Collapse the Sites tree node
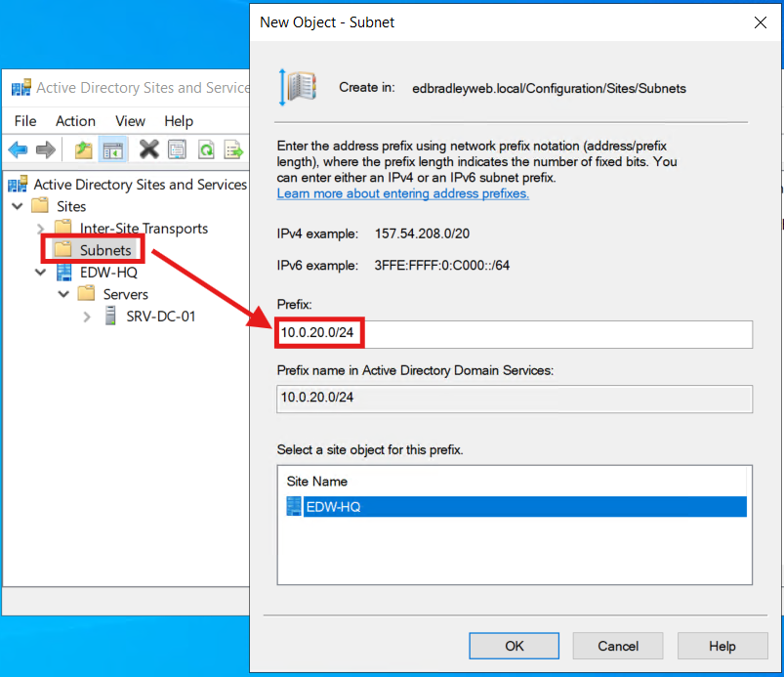 [x=17, y=206]
